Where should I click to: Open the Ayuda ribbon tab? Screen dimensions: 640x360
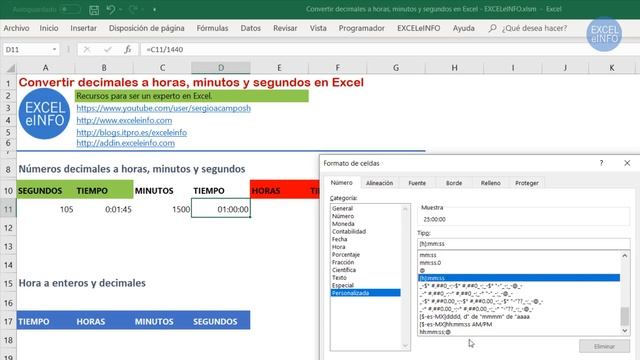tap(464, 28)
